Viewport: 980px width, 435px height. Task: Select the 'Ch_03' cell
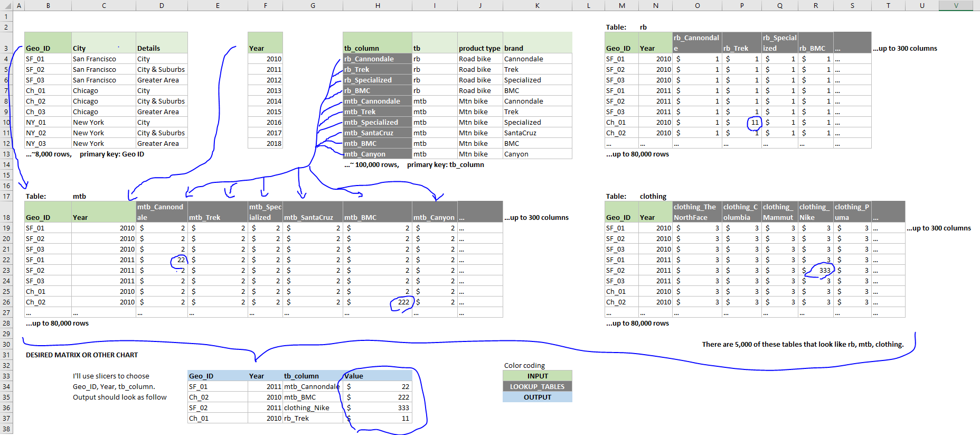tap(48, 112)
